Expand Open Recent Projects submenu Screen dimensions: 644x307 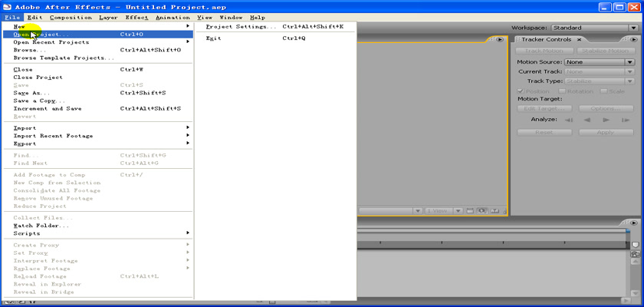98,42
